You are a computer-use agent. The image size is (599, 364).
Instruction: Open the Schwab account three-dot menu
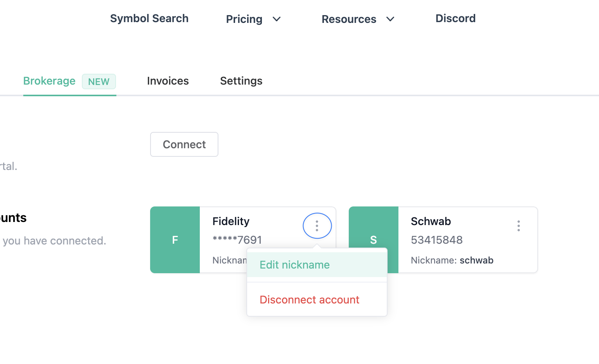click(x=518, y=226)
